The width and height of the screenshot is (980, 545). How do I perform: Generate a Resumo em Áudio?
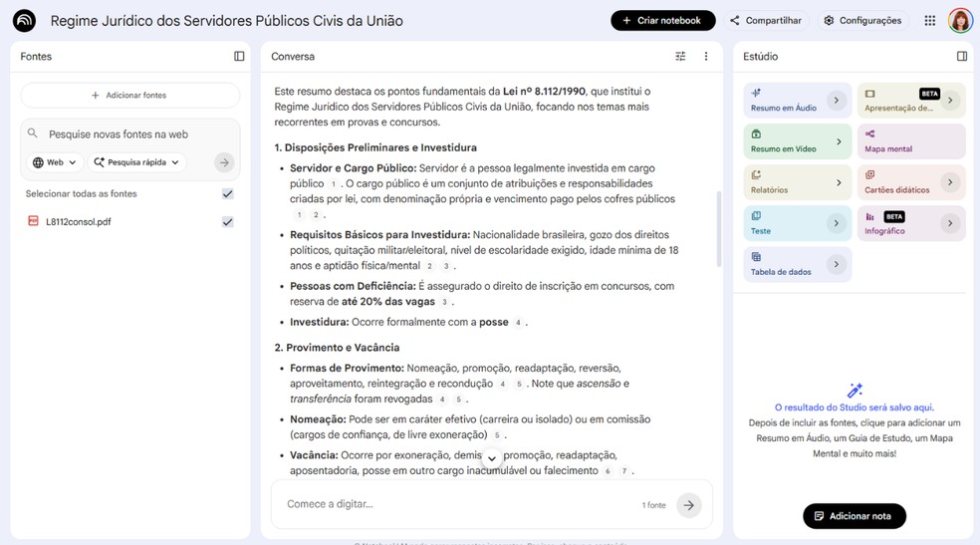(x=798, y=101)
